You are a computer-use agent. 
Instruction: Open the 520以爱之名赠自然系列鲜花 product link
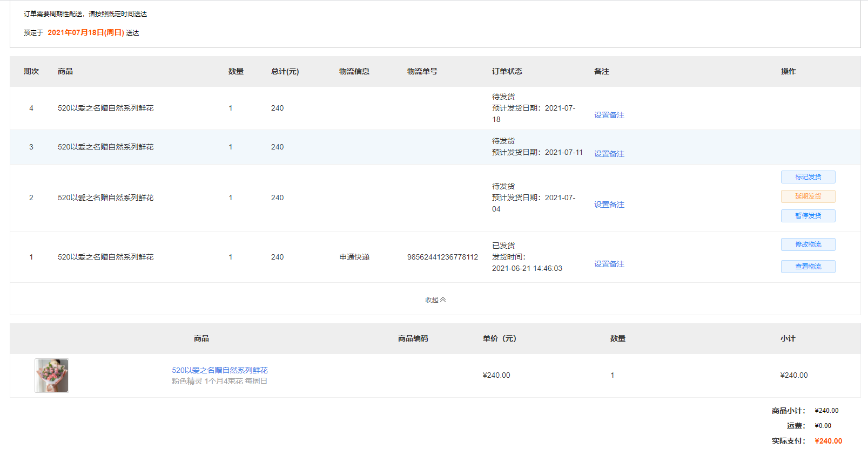(x=219, y=370)
